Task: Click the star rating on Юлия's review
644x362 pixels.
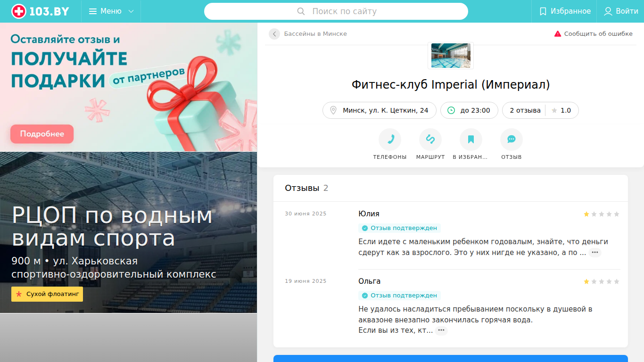Action: click(602, 214)
